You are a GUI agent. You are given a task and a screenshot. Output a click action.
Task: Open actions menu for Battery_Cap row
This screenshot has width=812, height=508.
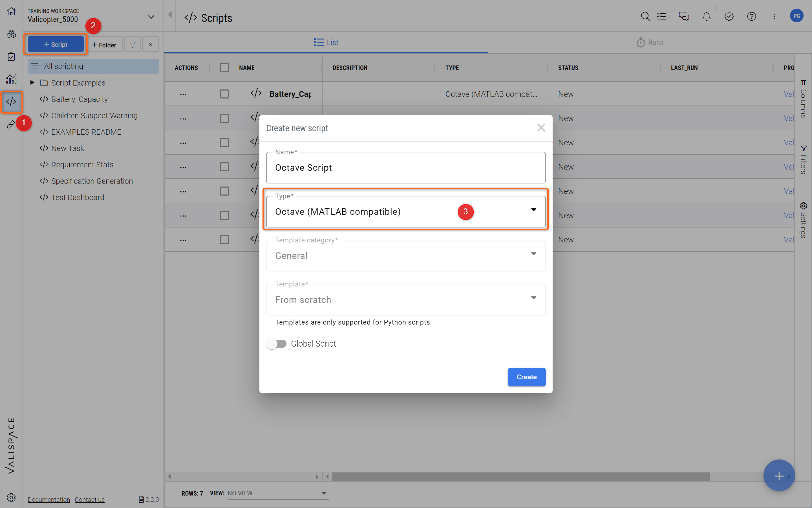(183, 95)
